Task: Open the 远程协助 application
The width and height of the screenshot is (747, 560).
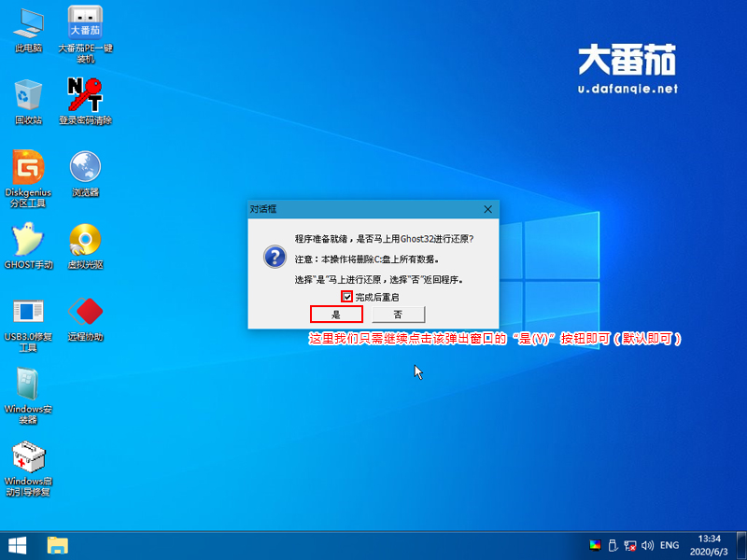Action: click(85, 317)
